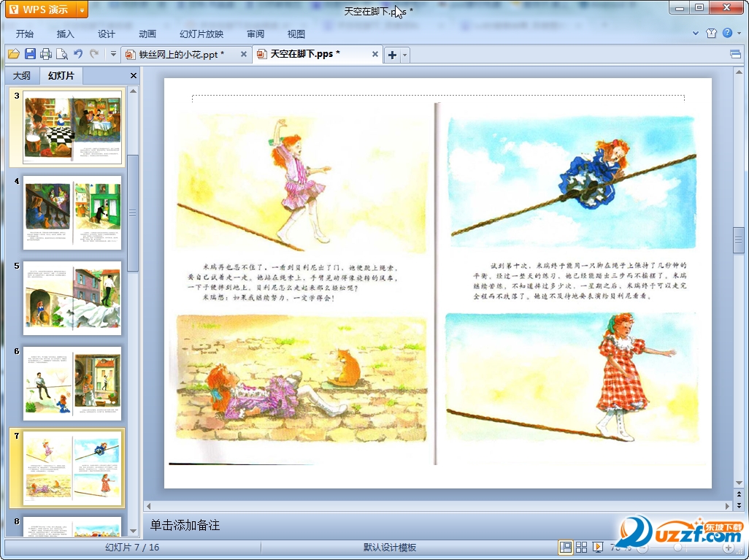This screenshot has width=749, height=560.
Task: Click the slide area vertical scroll up arrow
Action: [739, 72]
